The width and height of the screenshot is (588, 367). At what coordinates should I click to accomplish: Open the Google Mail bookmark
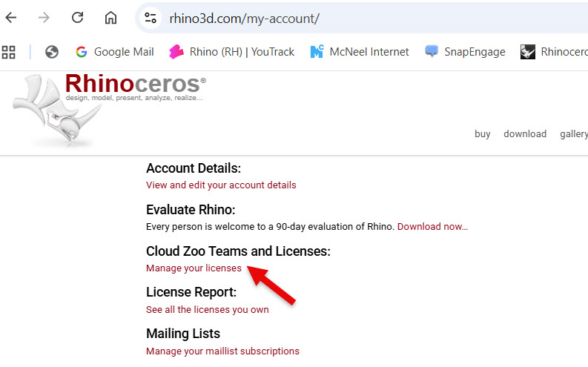pyautogui.click(x=114, y=52)
